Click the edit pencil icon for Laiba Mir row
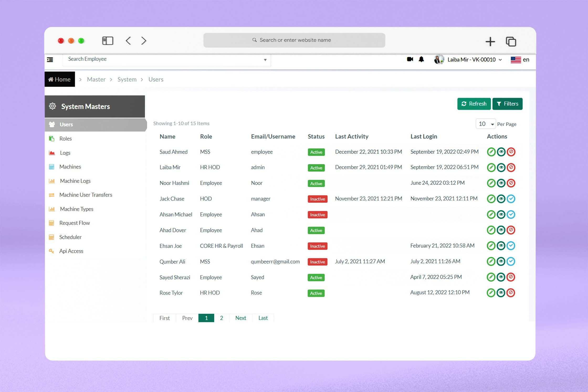This screenshot has height=392, width=588. click(491, 168)
